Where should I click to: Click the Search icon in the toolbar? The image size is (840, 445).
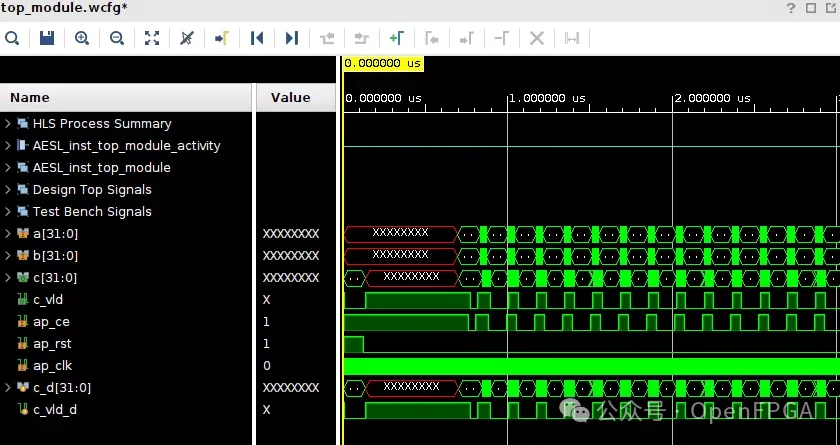point(12,38)
